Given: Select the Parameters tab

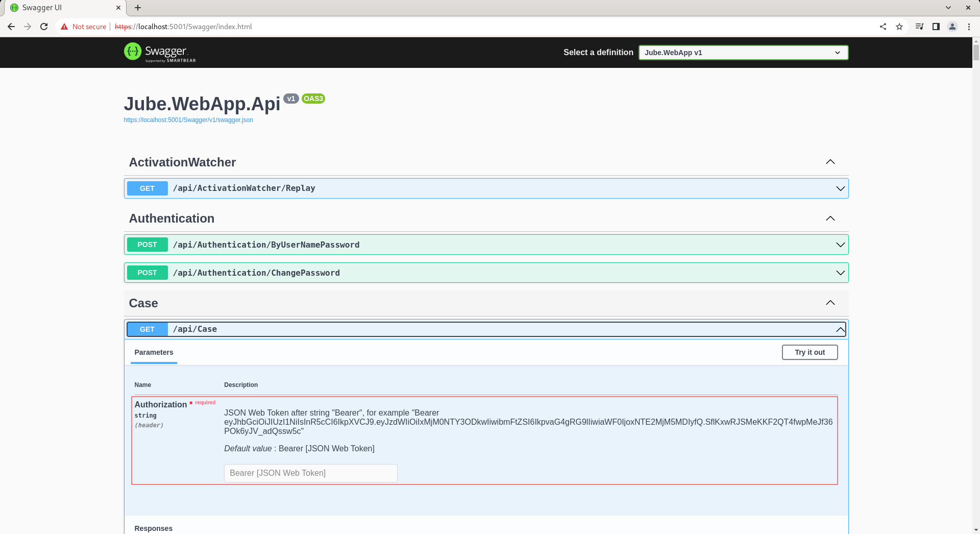Looking at the screenshot, I should (x=154, y=352).
